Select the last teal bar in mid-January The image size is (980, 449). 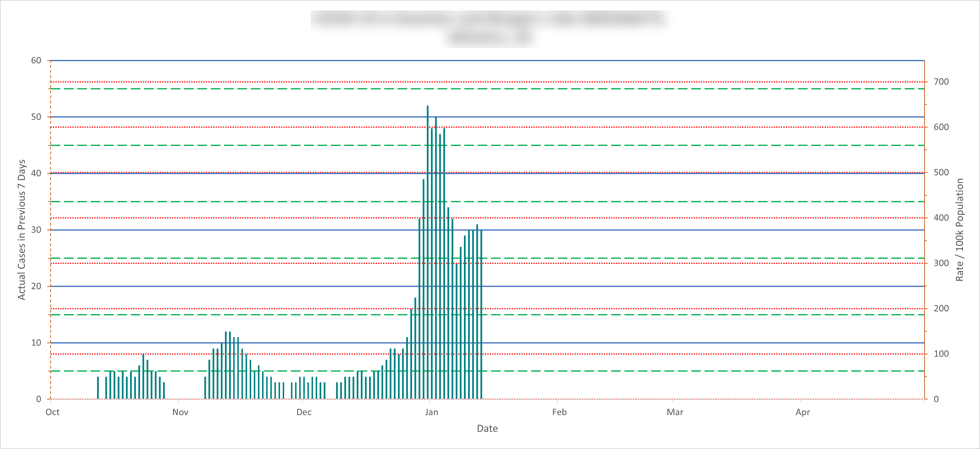click(x=481, y=314)
